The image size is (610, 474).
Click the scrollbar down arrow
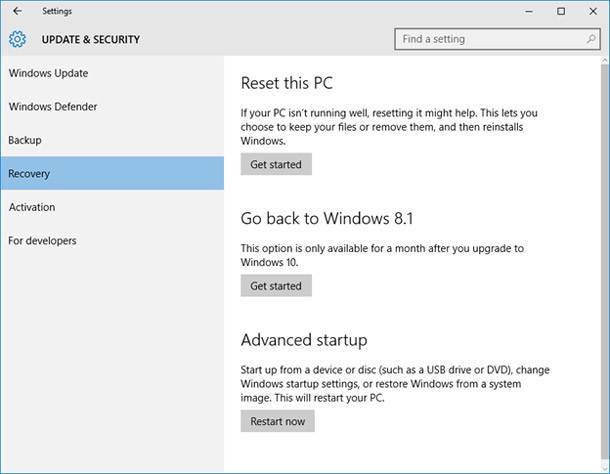click(605, 467)
